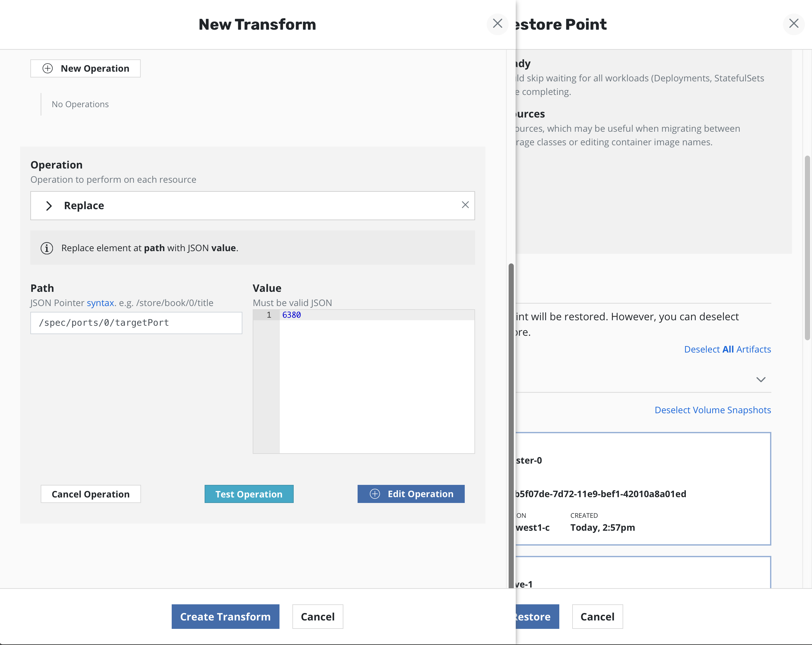Deselect All Artifacts
812x645 pixels.
tap(727, 349)
